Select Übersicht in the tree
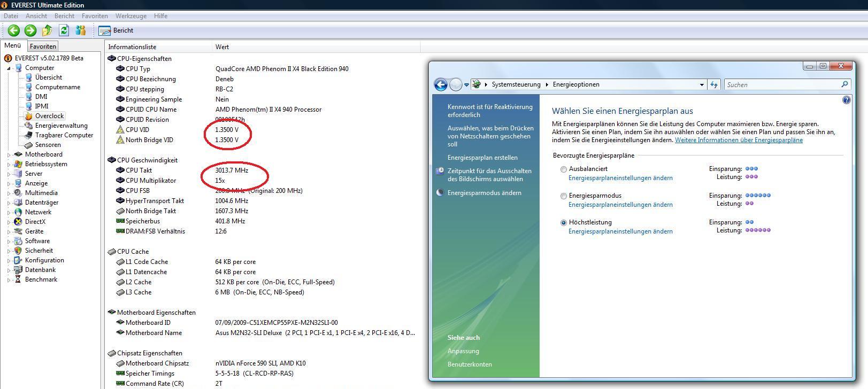868x389 pixels. (x=49, y=77)
